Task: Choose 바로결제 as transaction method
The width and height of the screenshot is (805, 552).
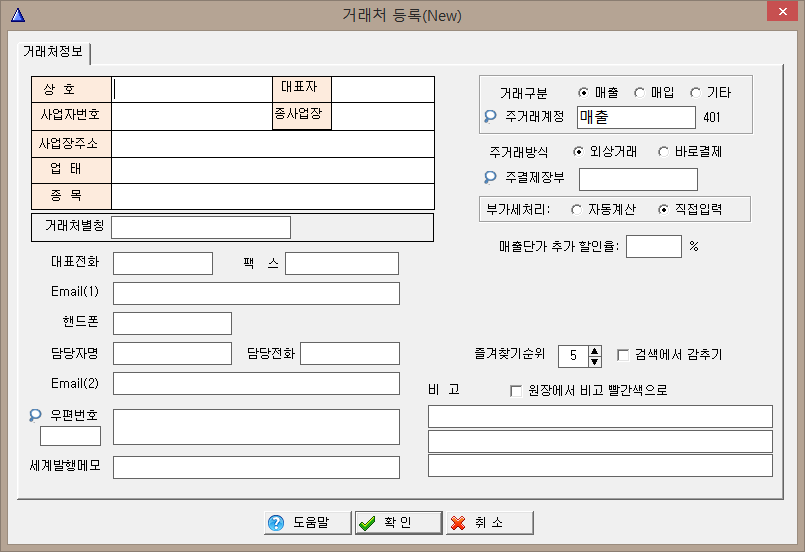Action: coord(663,152)
